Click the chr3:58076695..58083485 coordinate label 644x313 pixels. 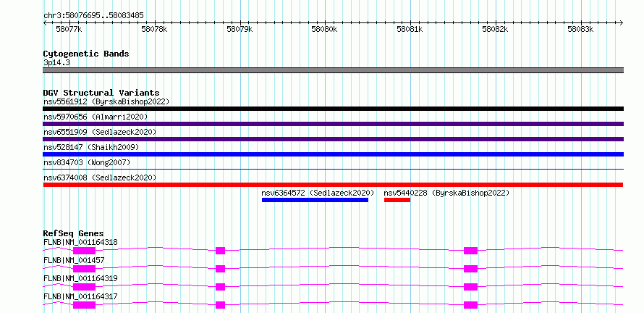point(93,16)
